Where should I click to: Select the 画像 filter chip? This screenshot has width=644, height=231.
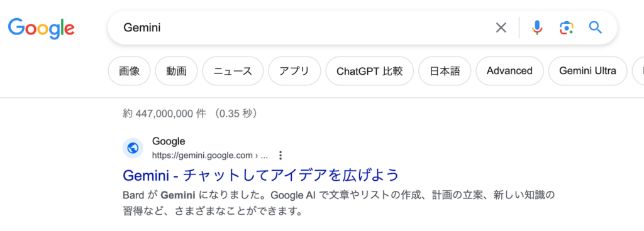130,71
